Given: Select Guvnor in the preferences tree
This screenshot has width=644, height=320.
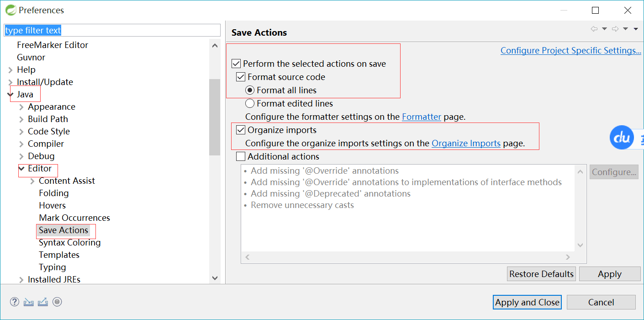Looking at the screenshot, I should 31,57.
